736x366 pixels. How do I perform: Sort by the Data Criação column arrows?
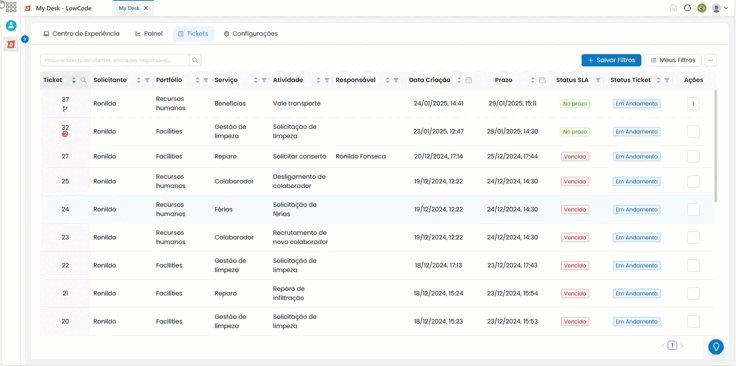(x=459, y=80)
